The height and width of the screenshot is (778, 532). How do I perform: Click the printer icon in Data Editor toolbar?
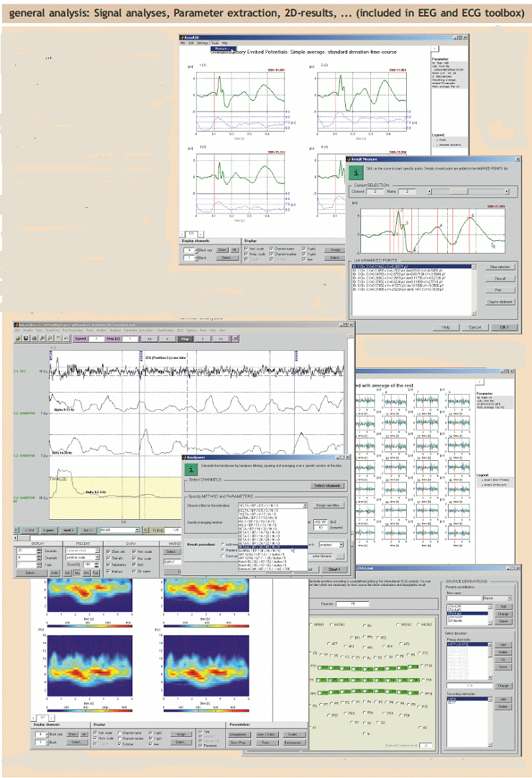click(35, 338)
